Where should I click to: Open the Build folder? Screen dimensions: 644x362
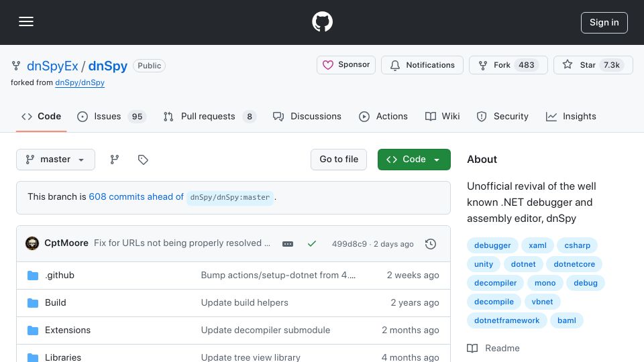56,303
